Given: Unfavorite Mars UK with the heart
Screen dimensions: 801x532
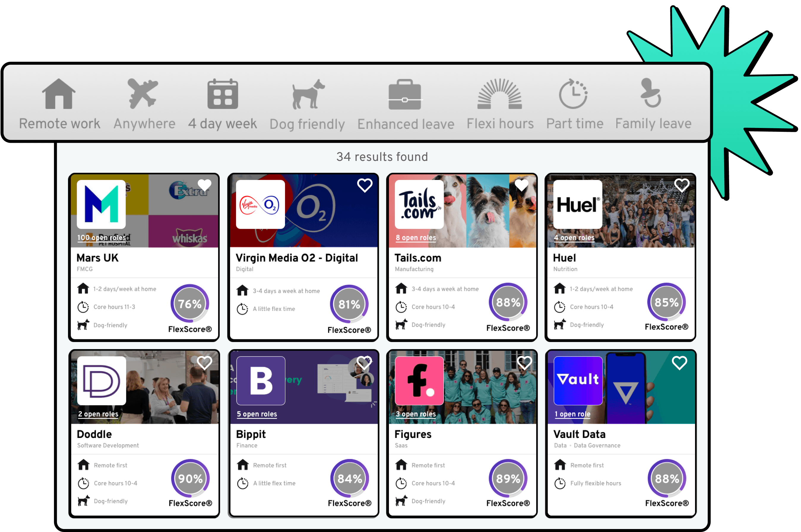Looking at the screenshot, I should coord(205,185).
